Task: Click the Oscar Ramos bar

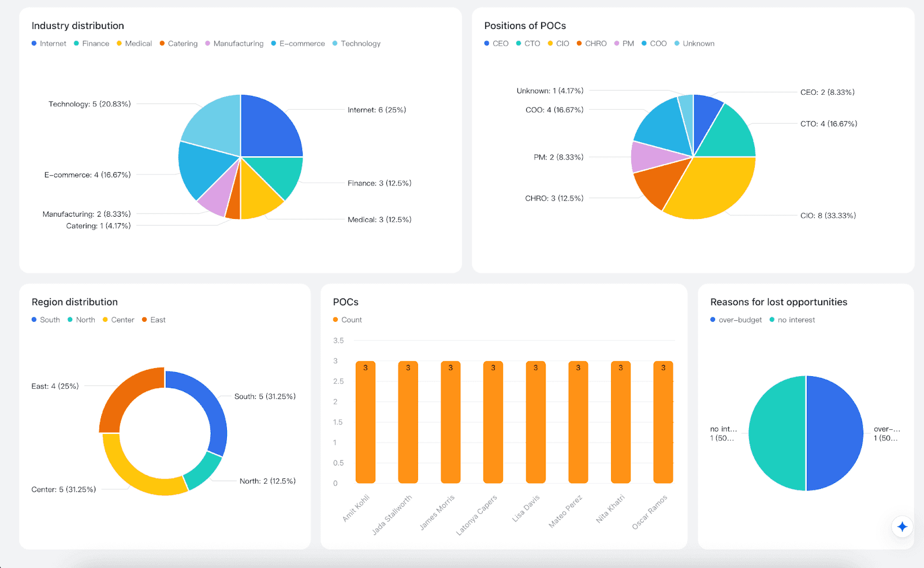Action: click(664, 422)
